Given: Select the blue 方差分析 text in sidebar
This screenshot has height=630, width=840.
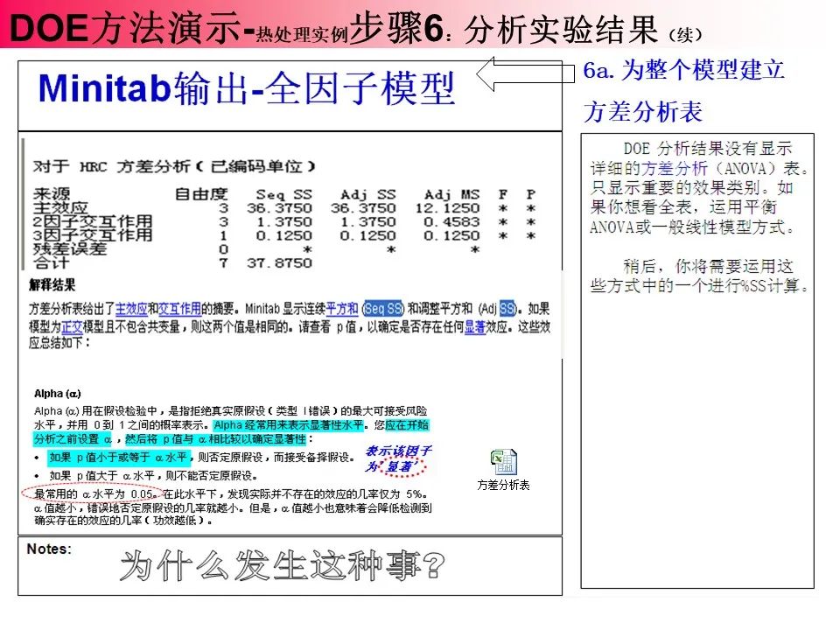Looking at the screenshot, I should 674,169.
